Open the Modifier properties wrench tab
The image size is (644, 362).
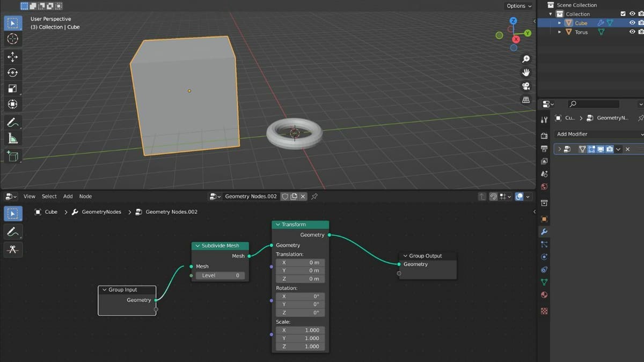click(x=544, y=232)
